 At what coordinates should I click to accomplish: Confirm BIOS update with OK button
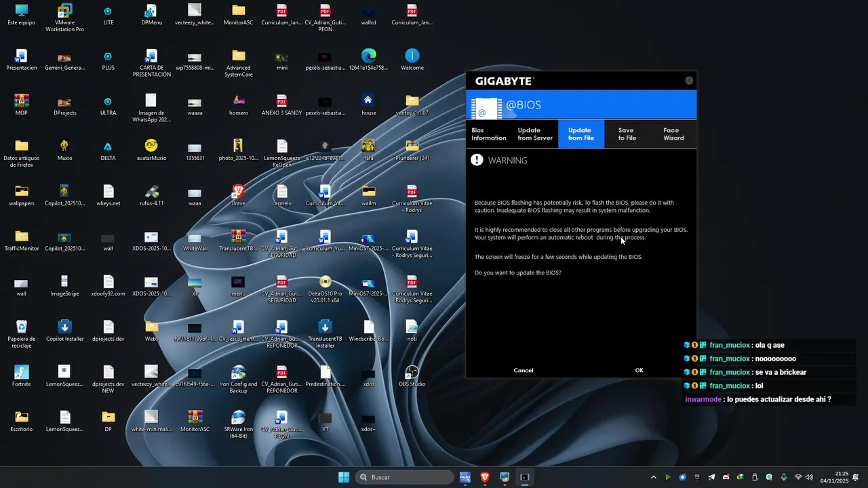pos(639,370)
